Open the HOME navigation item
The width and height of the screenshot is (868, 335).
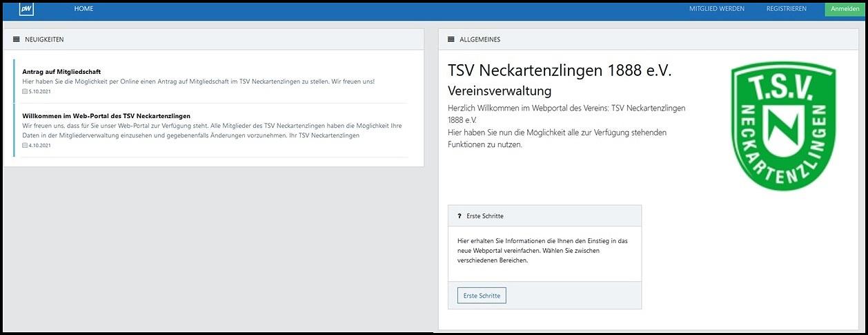(x=83, y=9)
